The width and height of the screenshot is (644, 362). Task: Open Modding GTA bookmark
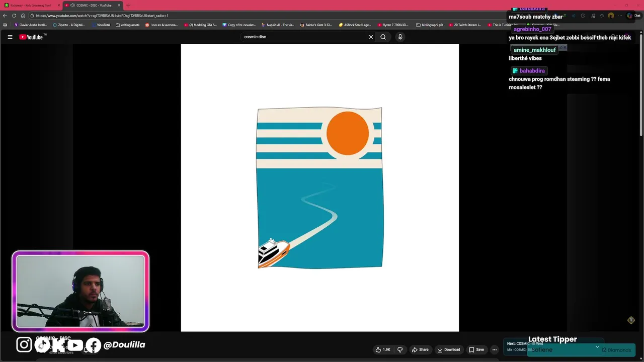click(x=200, y=25)
